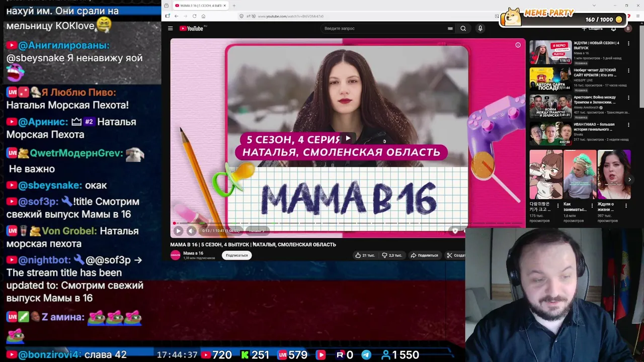Open options for the Нюберг video
The image size is (644, 362).
tap(628, 71)
